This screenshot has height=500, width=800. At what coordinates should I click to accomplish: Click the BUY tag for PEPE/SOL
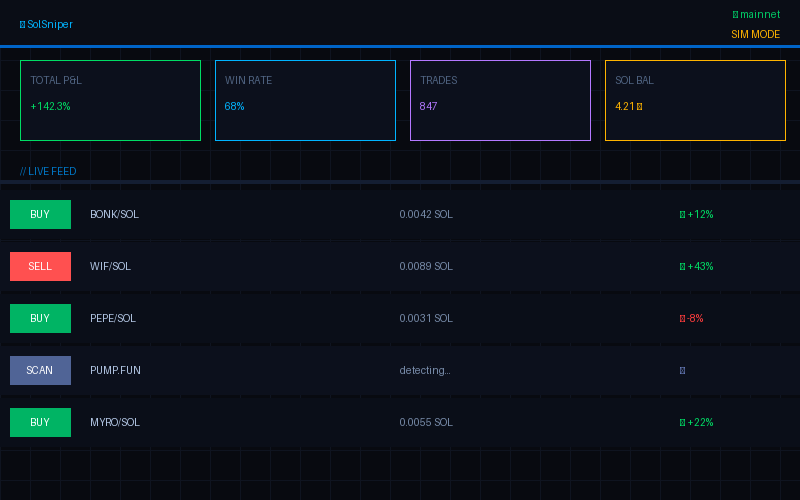click(x=40, y=318)
